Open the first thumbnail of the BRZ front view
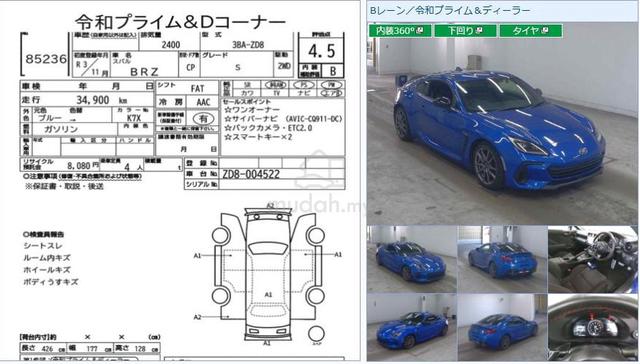The height and width of the screenshot is (364, 640). click(x=412, y=259)
